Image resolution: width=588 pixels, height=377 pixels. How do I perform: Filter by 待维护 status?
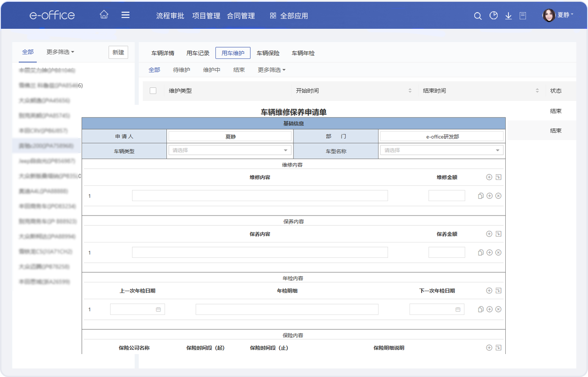(182, 70)
